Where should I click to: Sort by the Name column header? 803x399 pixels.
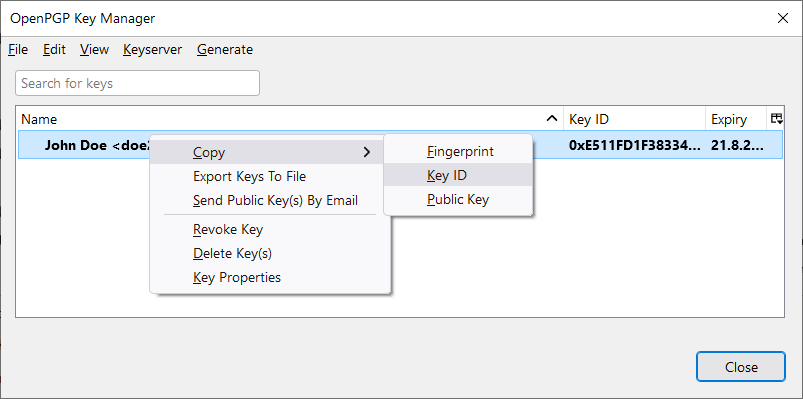(289, 119)
